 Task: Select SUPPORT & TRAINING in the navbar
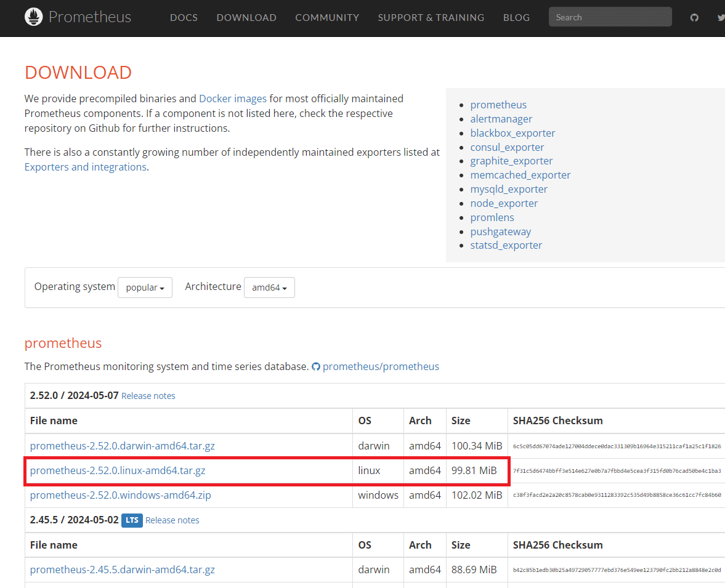click(x=431, y=18)
